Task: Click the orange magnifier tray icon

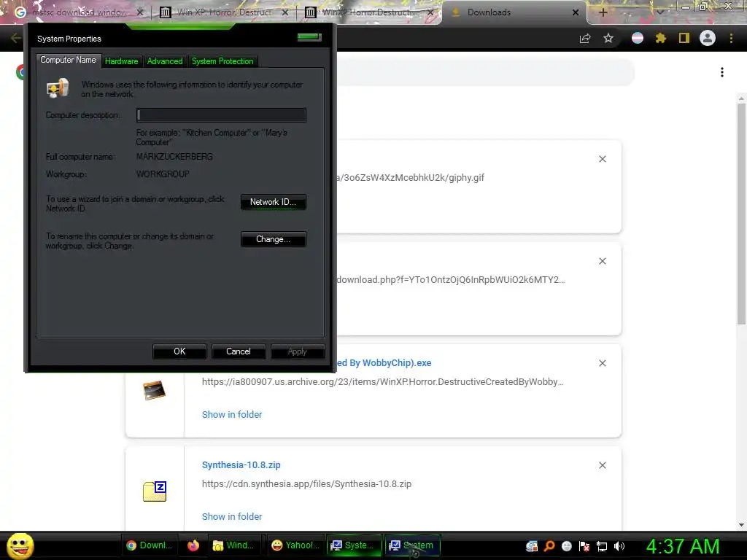Action: tap(549, 546)
